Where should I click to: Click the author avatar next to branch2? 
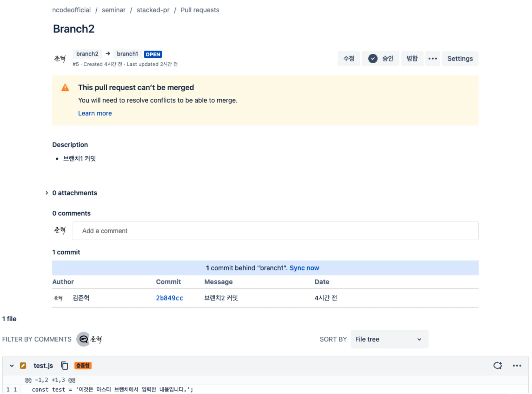60,59
